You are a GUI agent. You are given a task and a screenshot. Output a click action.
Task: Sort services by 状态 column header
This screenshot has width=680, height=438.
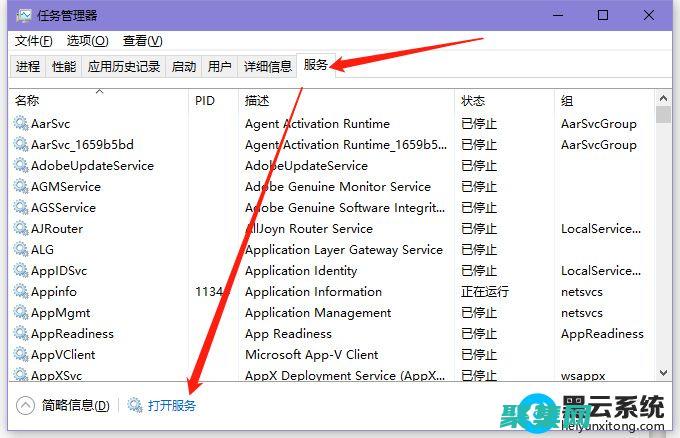coord(473,101)
